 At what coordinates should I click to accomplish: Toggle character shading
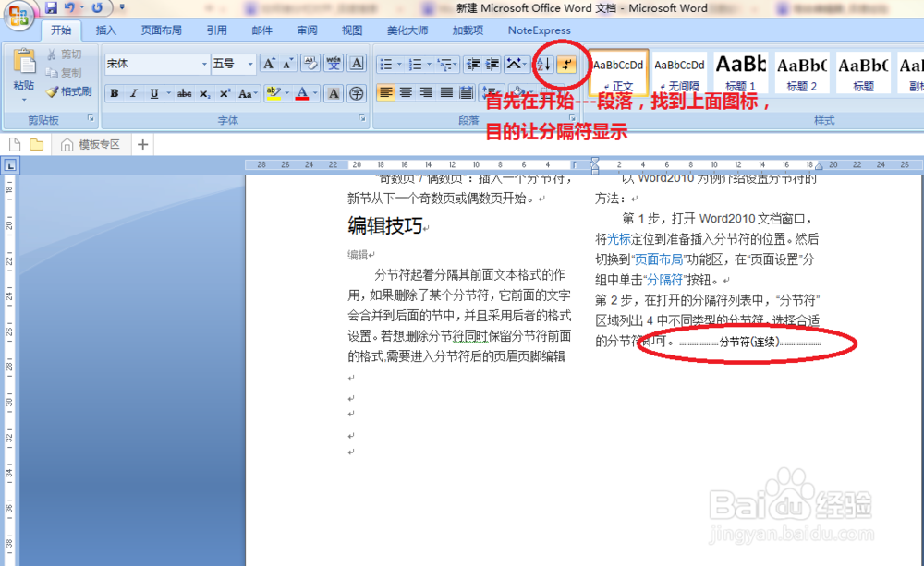(334, 93)
